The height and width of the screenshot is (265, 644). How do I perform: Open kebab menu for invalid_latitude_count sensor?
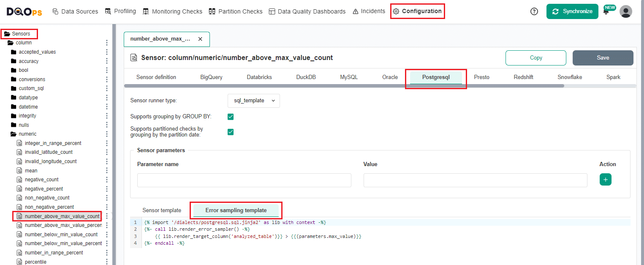pos(107,152)
